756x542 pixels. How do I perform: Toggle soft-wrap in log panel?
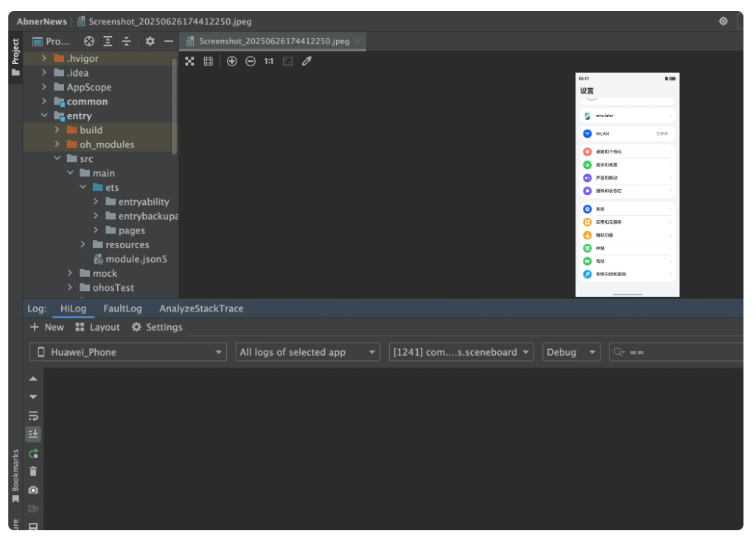tap(33, 415)
